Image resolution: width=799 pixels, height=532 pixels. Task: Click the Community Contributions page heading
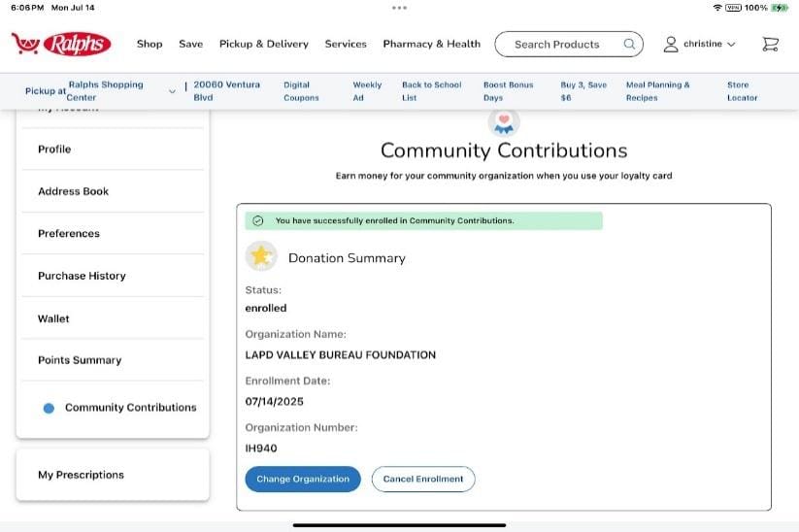504,150
